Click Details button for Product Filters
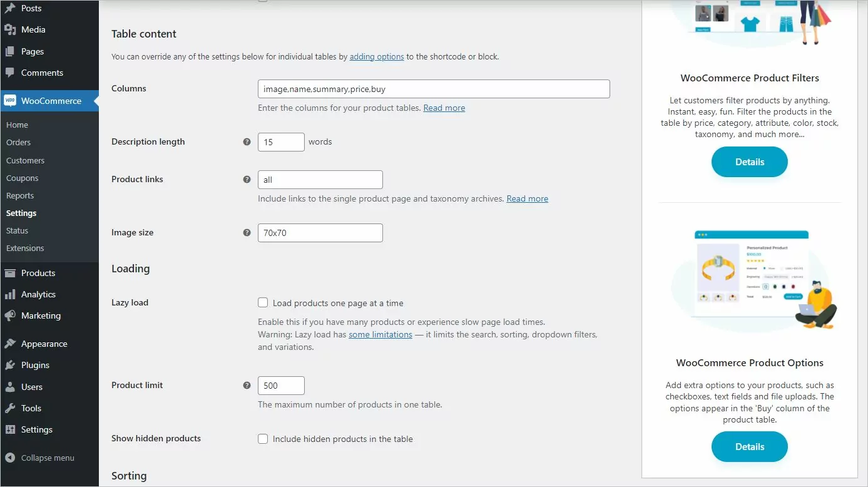Image resolution: width=868 pixels, height=487 pixels. pyautogui.click(x=750, y=161)
